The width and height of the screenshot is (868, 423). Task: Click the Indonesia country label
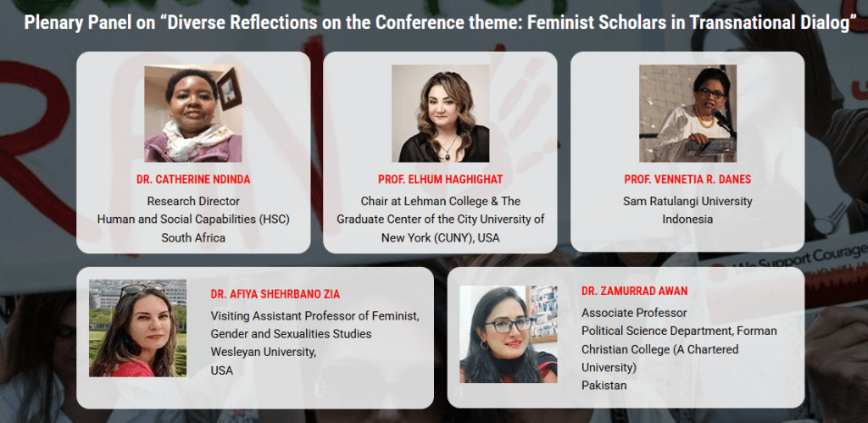click(687, 219)
